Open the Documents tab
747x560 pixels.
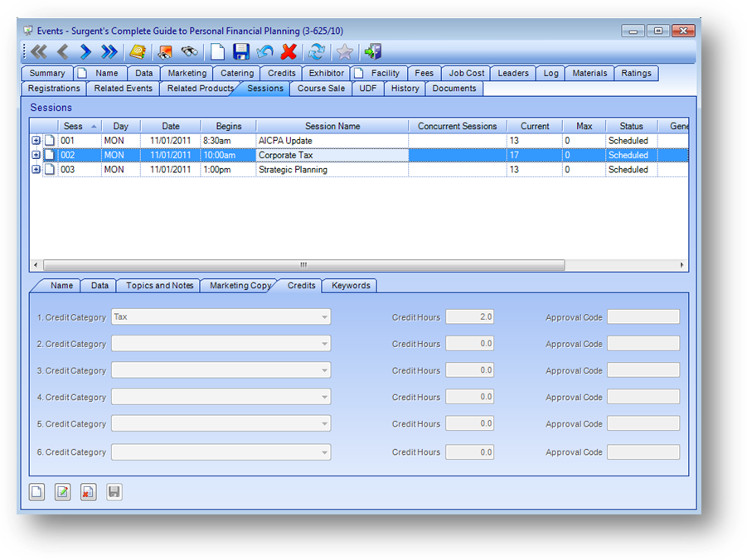pos(454,89)
